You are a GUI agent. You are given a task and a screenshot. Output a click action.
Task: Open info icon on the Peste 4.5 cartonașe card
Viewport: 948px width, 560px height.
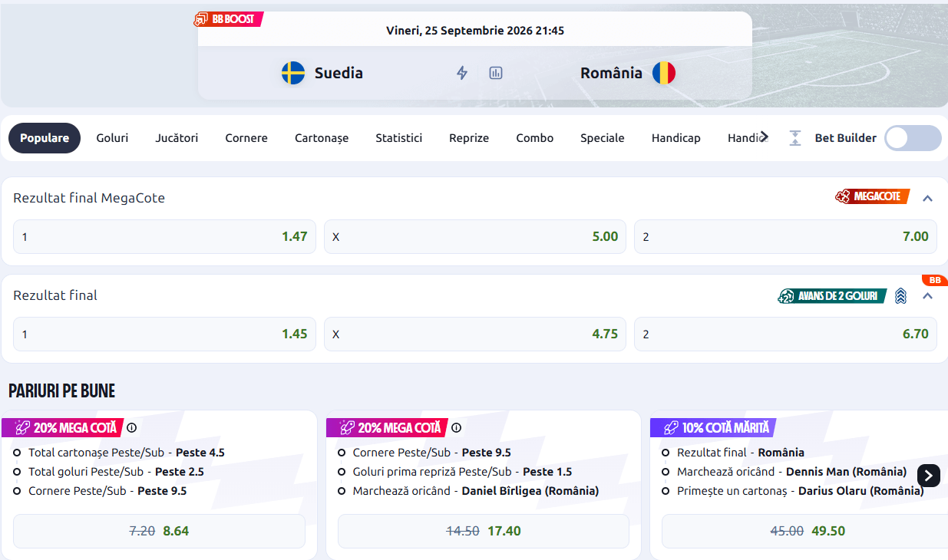point(131,428)
